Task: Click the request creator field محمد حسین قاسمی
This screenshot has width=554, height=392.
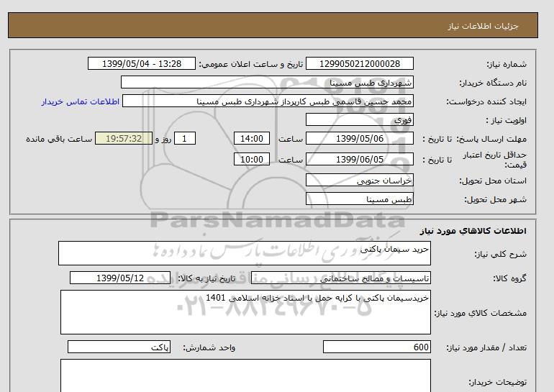Action: coord(268,101)
